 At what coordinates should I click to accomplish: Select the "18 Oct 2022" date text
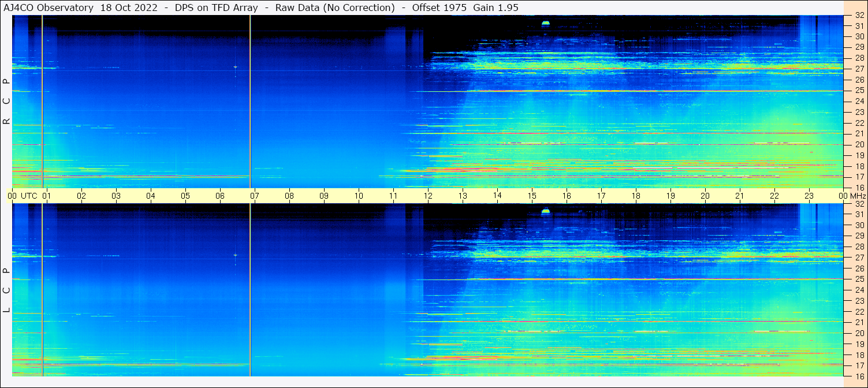[129, 8]
